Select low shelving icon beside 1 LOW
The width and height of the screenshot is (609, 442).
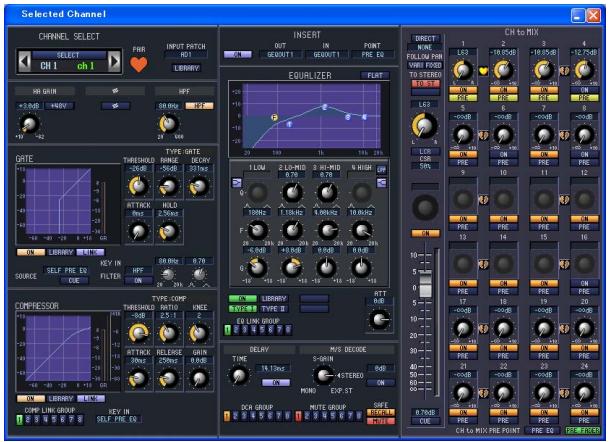236,182
